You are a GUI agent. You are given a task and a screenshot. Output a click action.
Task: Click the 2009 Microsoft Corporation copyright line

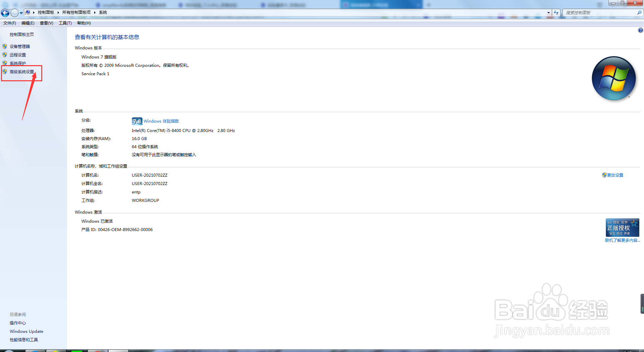click(x=136, y=65)
